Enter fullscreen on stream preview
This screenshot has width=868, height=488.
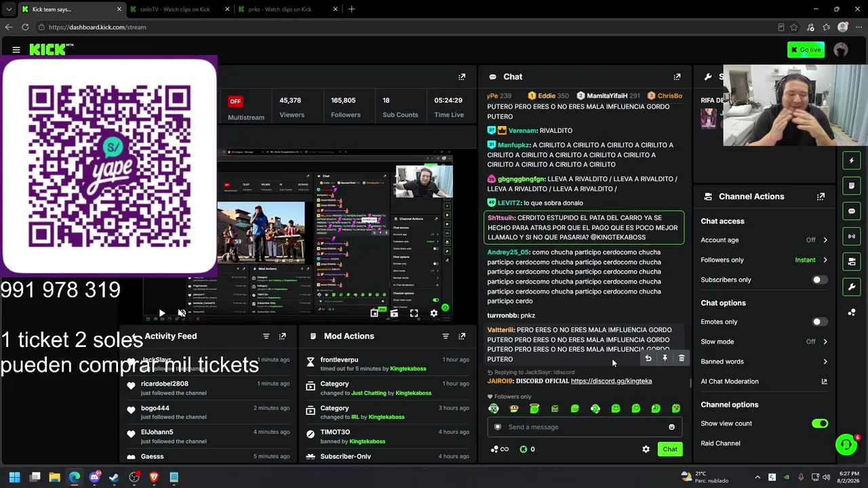pos(414,313)
